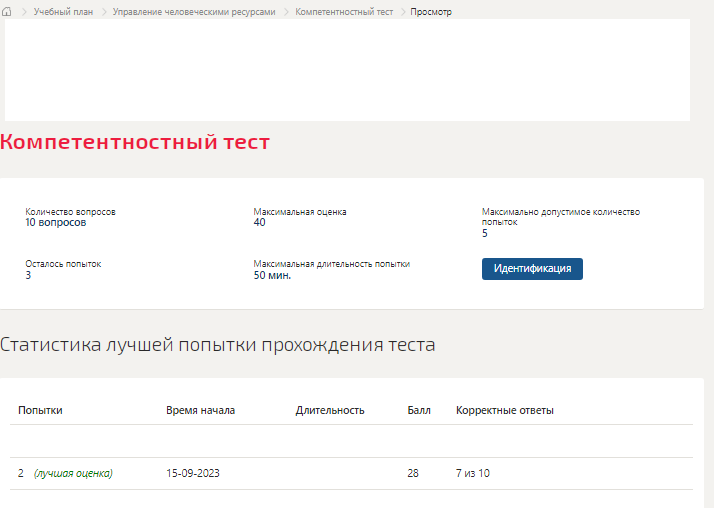Select the max attempts value '5'
The width and height of the screenshot is (714, 508).
pyautogui.click(x=485, y=234)
